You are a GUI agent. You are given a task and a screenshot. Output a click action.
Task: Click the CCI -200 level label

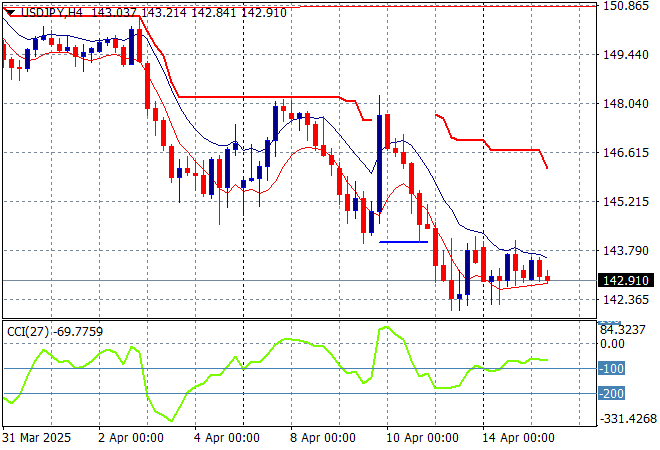click(x=612, y=394)
